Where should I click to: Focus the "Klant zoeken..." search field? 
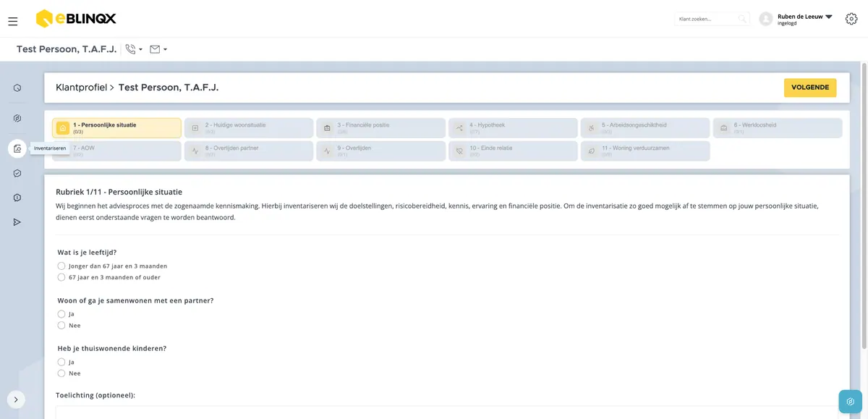coord(712,19)
